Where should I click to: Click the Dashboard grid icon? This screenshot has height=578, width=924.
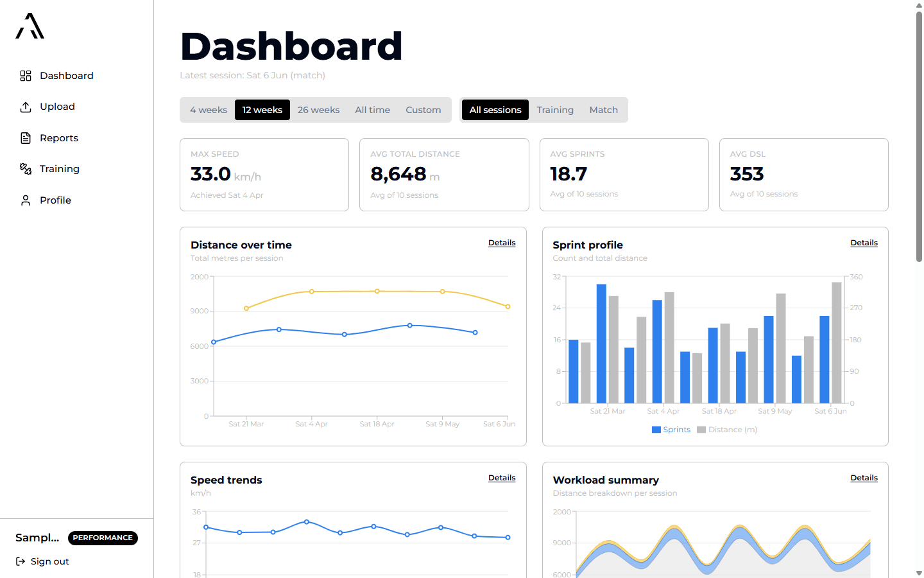tap(26, 76)
